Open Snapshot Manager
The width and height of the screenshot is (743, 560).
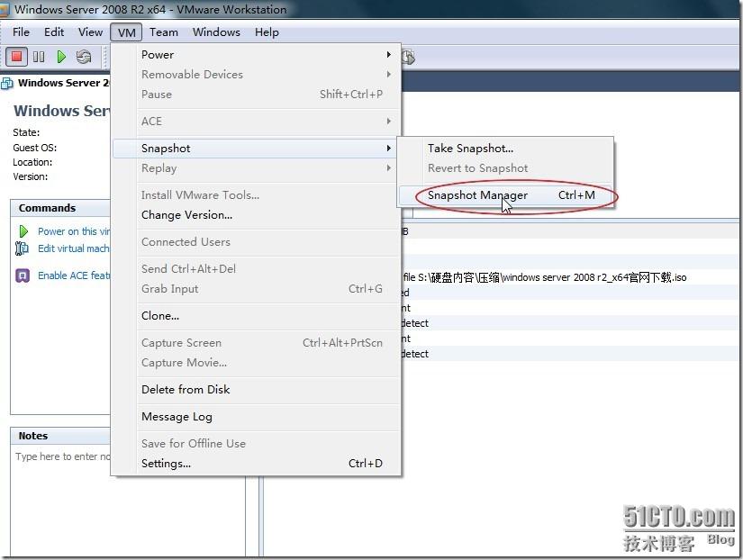505,195
